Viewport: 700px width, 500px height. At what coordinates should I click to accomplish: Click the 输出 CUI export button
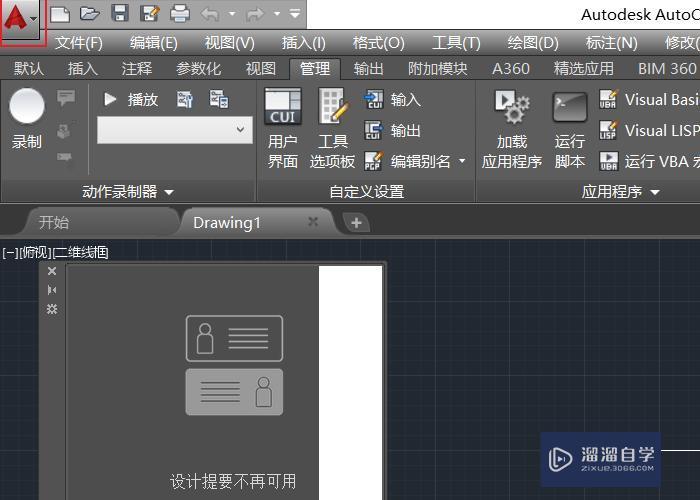coord(392,130)
